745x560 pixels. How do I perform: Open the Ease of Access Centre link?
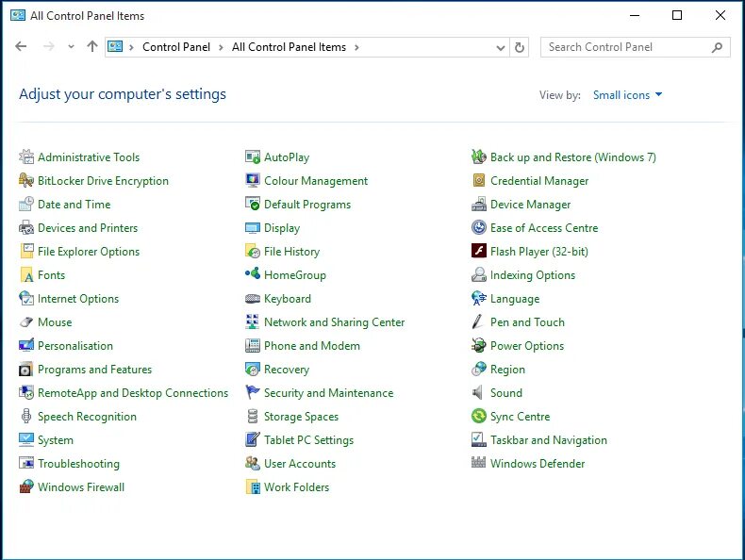point(544,228)
